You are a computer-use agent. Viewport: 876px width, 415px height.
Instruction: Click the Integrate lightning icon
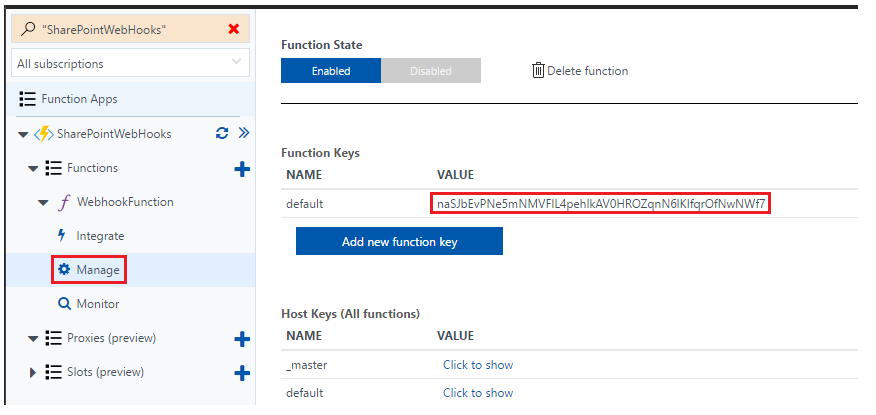tap(62, 235)
